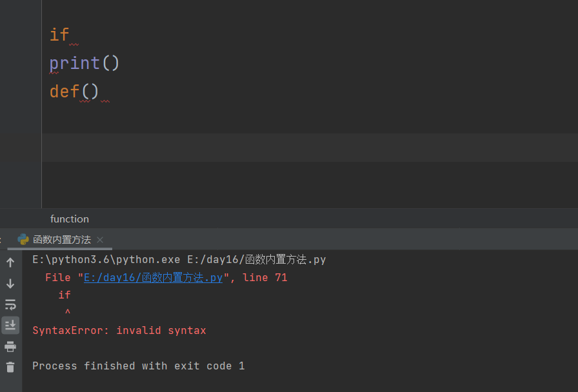Toggle scroll to end icon
Image resolution: width=578 pixels, height=392 pixels.
(x=10, y=326)
